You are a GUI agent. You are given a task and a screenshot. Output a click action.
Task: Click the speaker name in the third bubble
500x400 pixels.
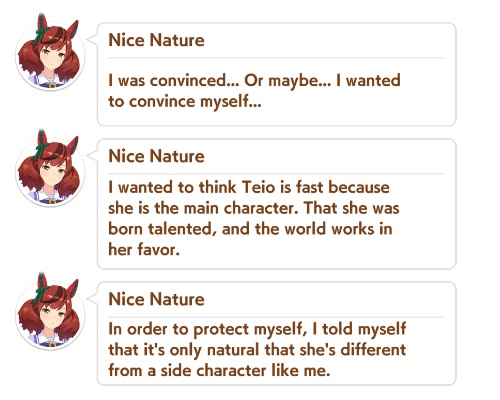coord(156,299)
